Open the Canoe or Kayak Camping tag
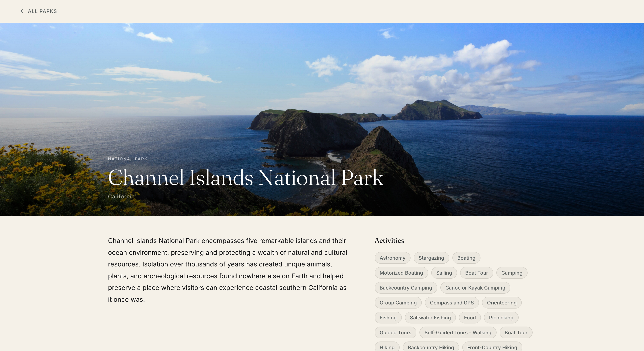The height and width of the screenshot is (351, 644). [x=475, y=288]
